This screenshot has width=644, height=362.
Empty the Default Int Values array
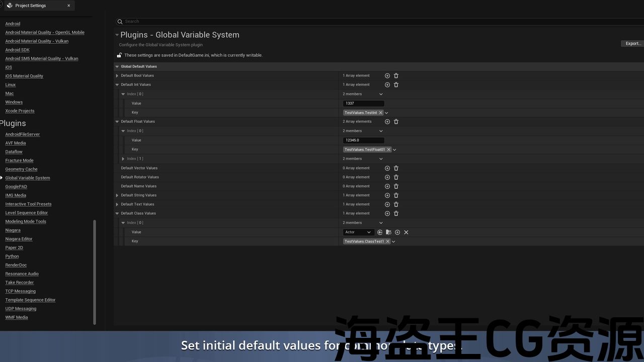[x=396, y=85]
